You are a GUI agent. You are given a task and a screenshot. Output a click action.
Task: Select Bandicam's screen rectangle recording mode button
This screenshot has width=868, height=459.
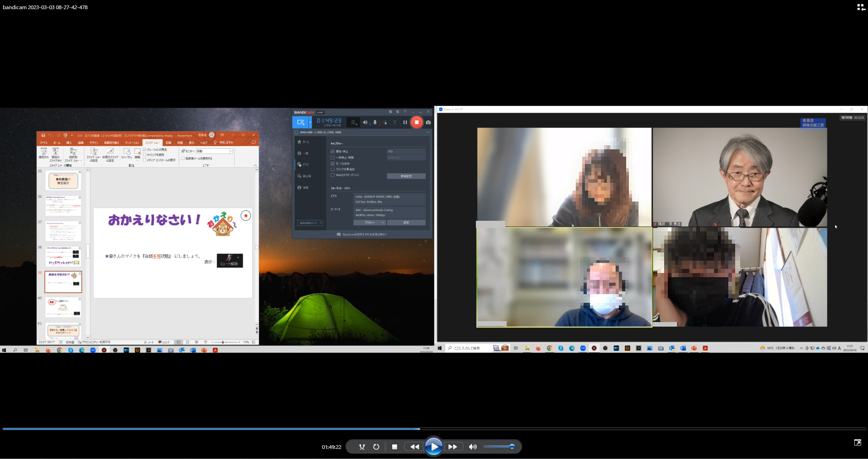[300, 122]
